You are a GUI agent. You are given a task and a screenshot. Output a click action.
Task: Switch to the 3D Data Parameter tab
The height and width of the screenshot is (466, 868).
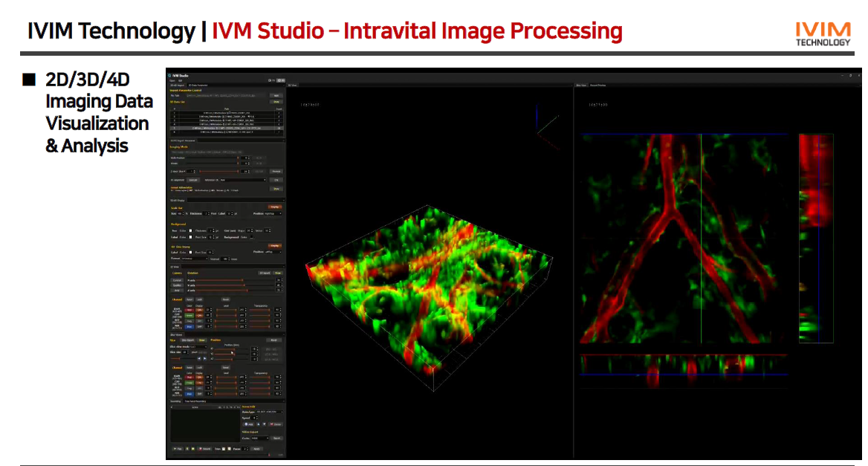click(x=198, y=85)
